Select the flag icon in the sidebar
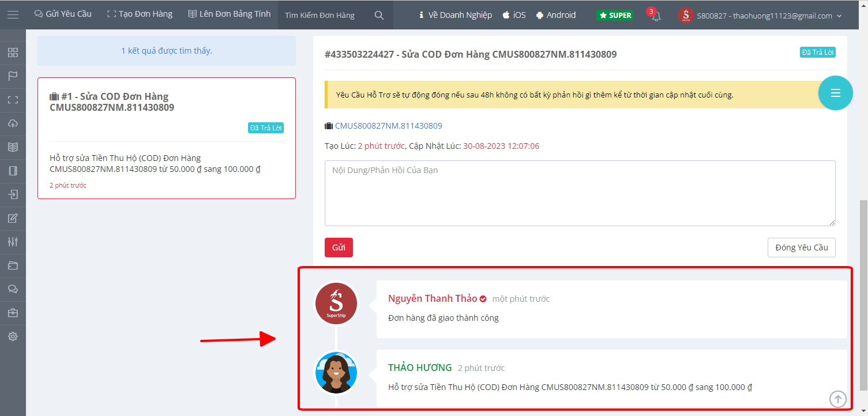868x416 pixels. tap(13, 76)
